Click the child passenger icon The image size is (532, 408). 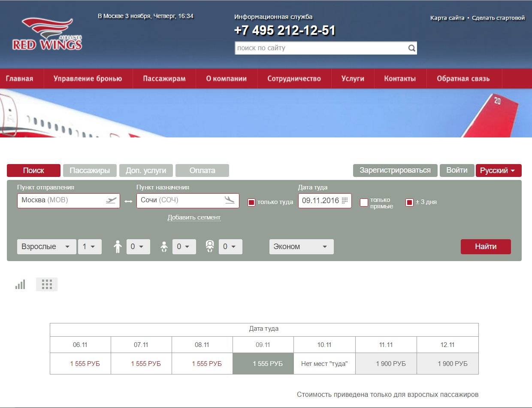tap(118, 247)
